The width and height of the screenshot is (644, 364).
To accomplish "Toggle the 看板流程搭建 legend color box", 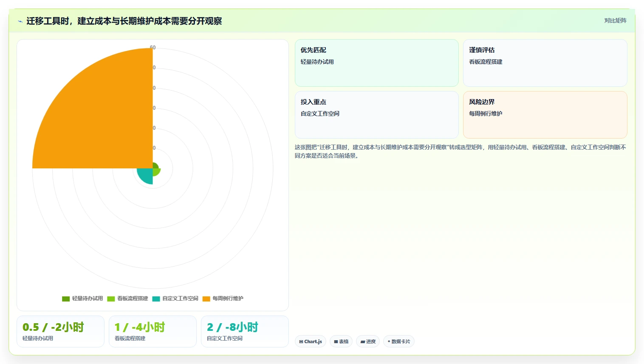I will (111, 299).
